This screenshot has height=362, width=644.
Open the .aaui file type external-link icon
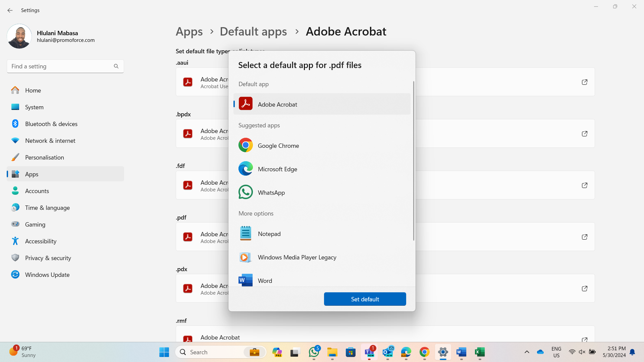(584, 82)
